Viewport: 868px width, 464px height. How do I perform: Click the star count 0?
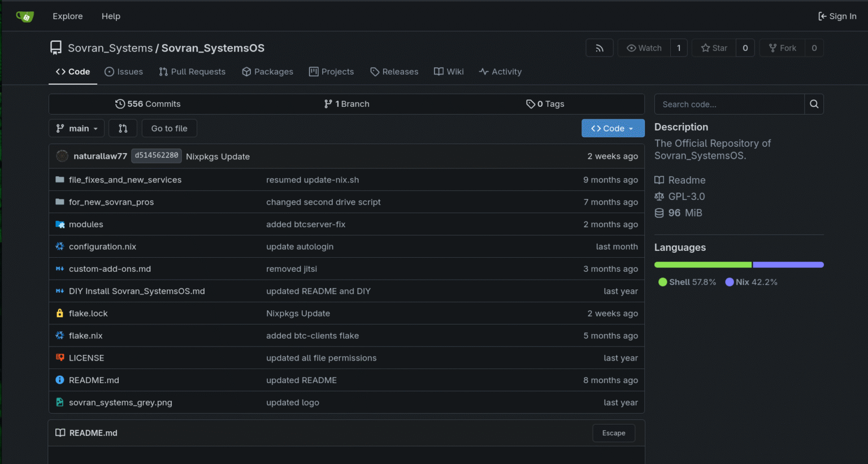pos(745,48)
